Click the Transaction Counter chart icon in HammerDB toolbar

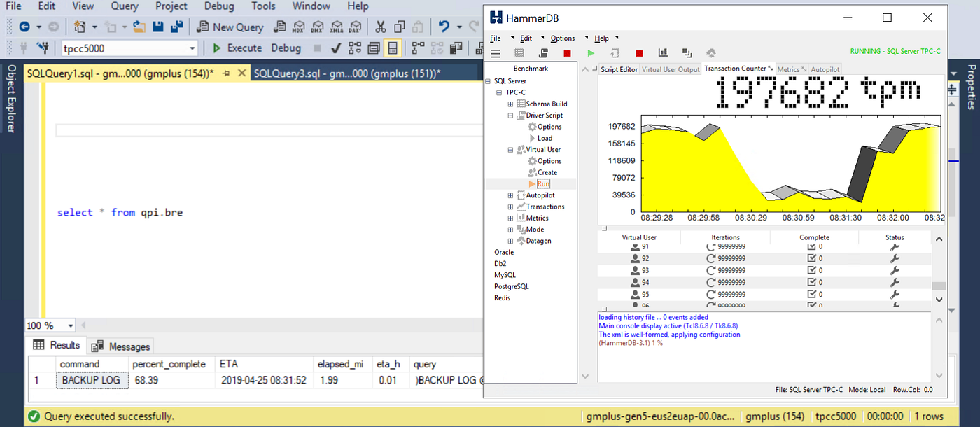pyautogui.click(x=662, y=52)
